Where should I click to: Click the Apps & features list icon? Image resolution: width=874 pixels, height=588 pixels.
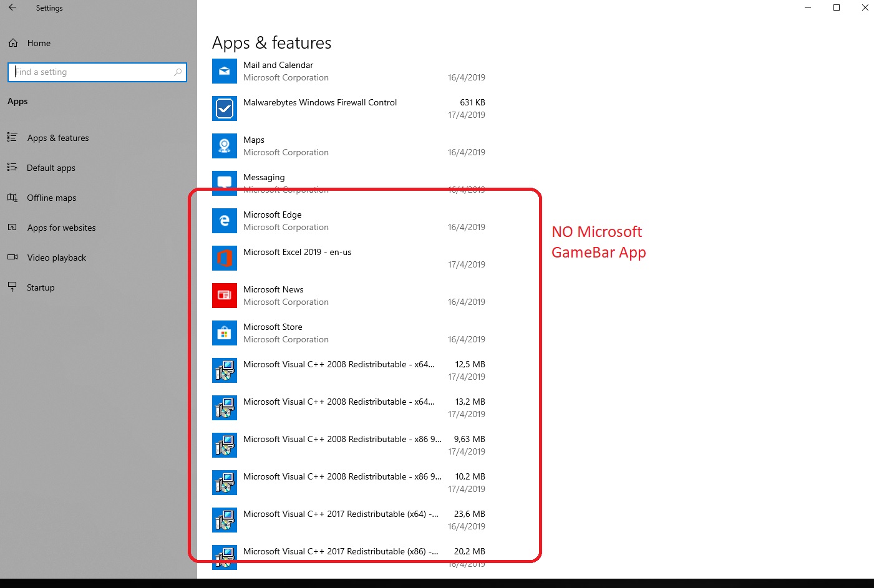(12, 137)
